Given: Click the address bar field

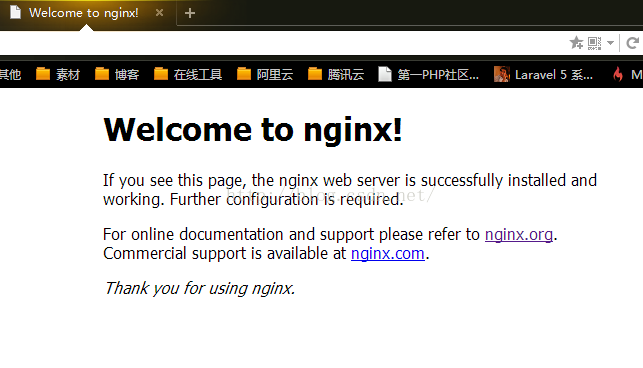Looking at the screenshot, I should click(283, 43).
